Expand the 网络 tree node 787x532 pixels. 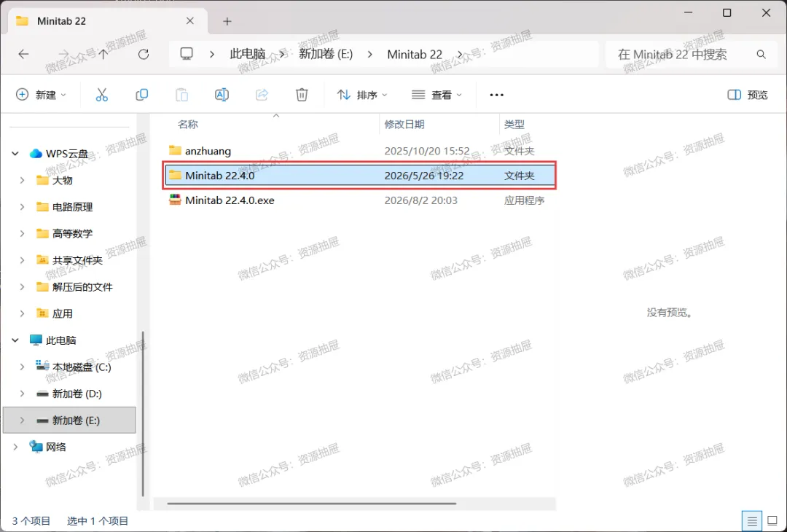click(x=15, y=447)
